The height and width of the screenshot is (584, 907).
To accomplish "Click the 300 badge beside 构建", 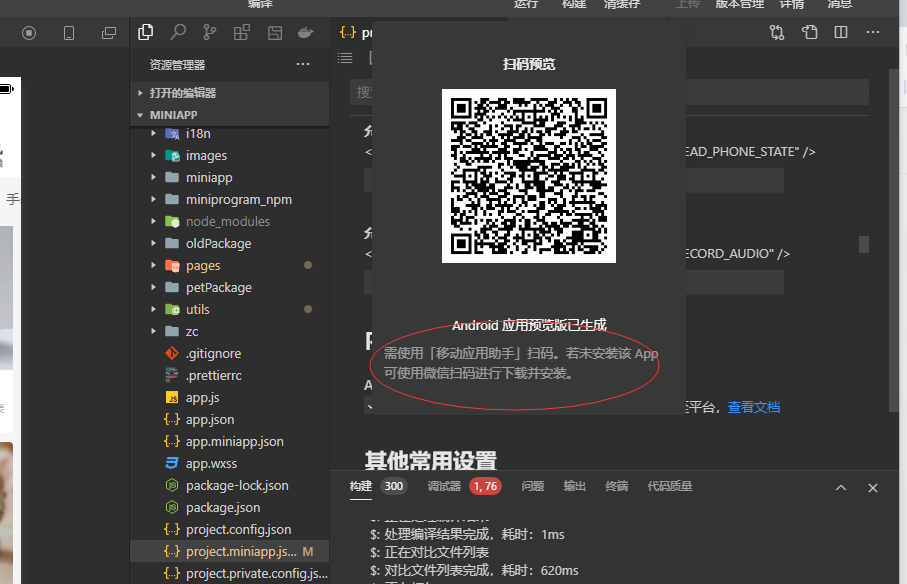I will tap(394, 486).
